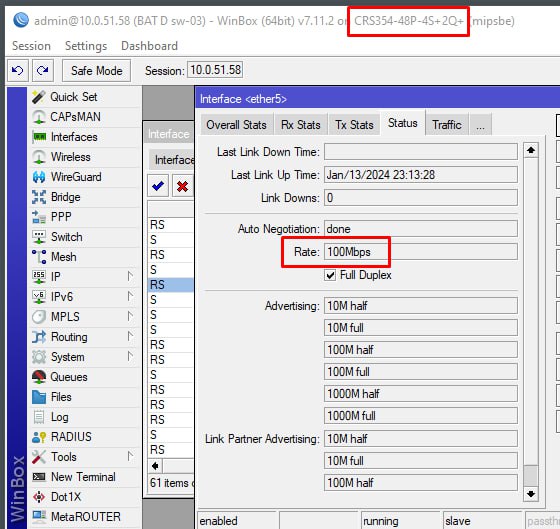Open the Switch sidebar entry
The width and height of the screenshot is (560, 529).
click(66, 237)
